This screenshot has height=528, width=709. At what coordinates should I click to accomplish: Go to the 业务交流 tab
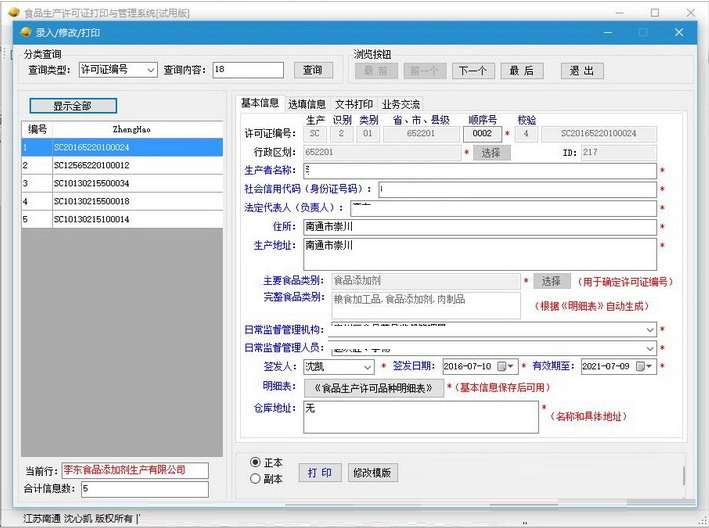[x=400, y=104]
